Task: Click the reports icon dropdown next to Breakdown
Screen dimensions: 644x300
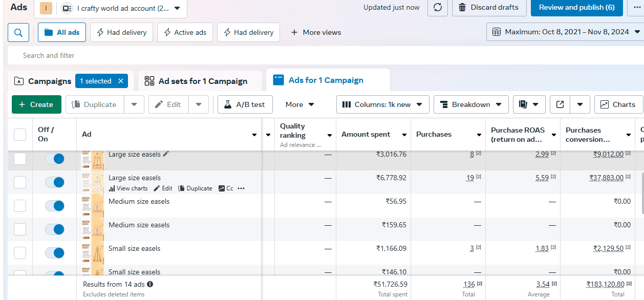Action: click(529, 104)
